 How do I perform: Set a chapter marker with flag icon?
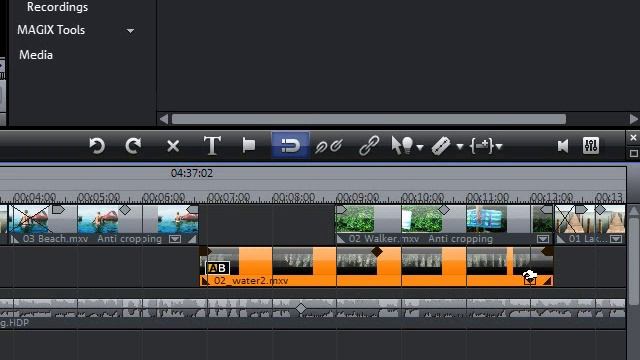point(249,145)
